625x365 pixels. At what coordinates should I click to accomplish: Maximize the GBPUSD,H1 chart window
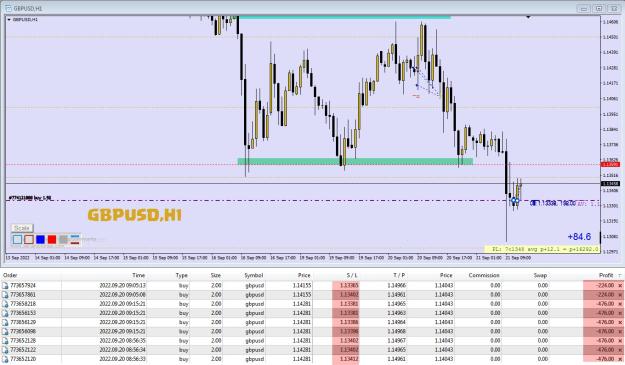click(599, 8)
